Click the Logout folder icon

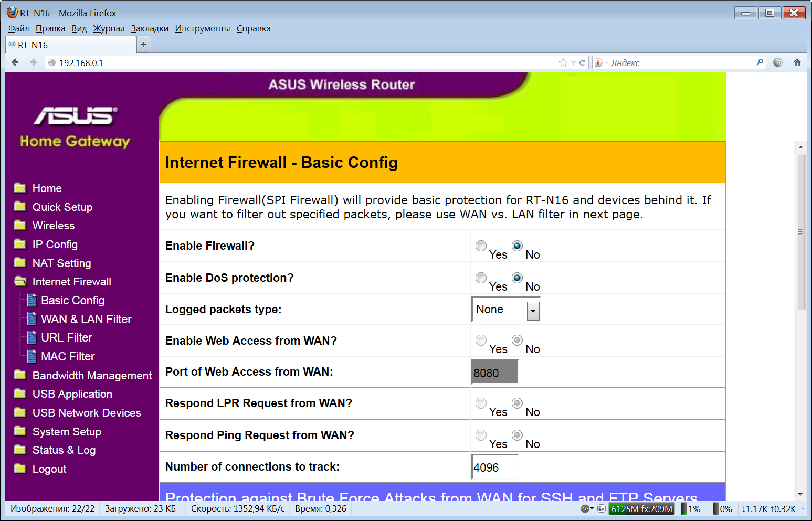pos(20,469)
